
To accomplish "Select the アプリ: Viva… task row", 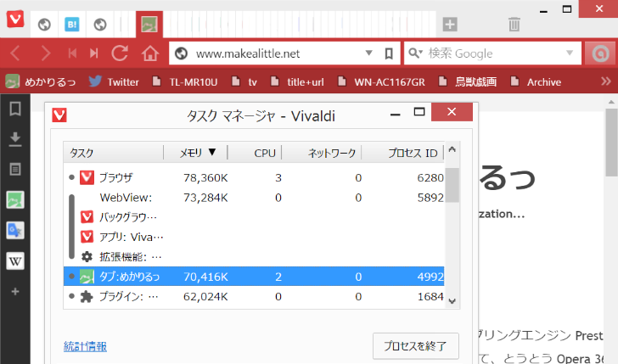I will tap(254, 238).
